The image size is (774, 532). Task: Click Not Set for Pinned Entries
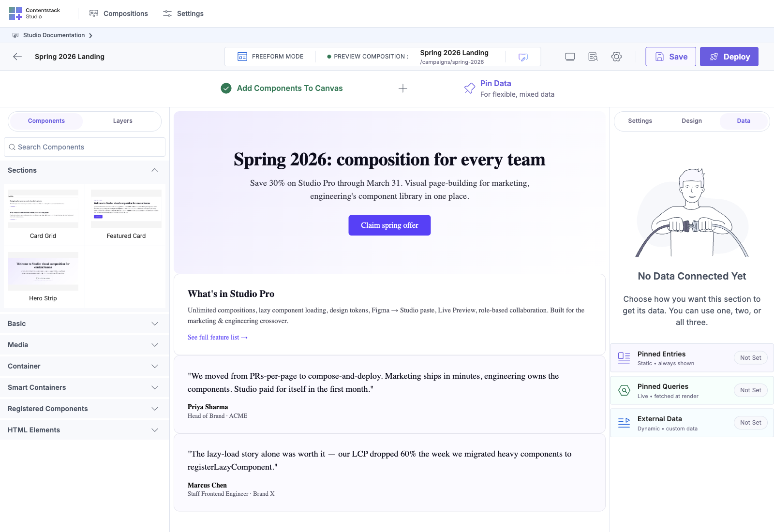750,358
